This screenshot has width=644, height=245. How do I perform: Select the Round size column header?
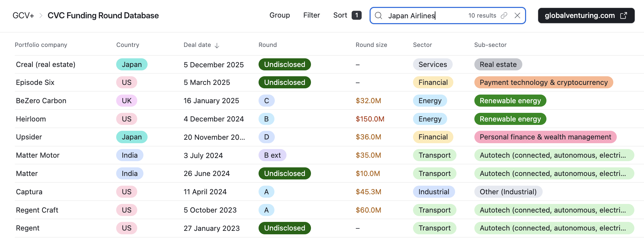tap(371, 45)
